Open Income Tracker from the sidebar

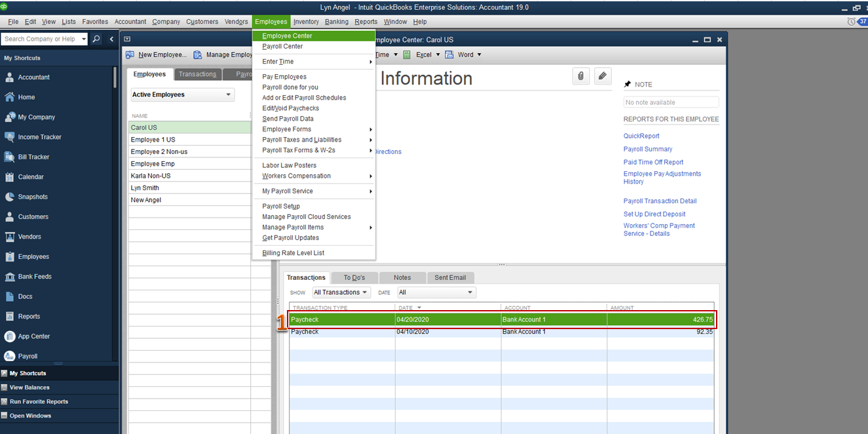[39, 137]
